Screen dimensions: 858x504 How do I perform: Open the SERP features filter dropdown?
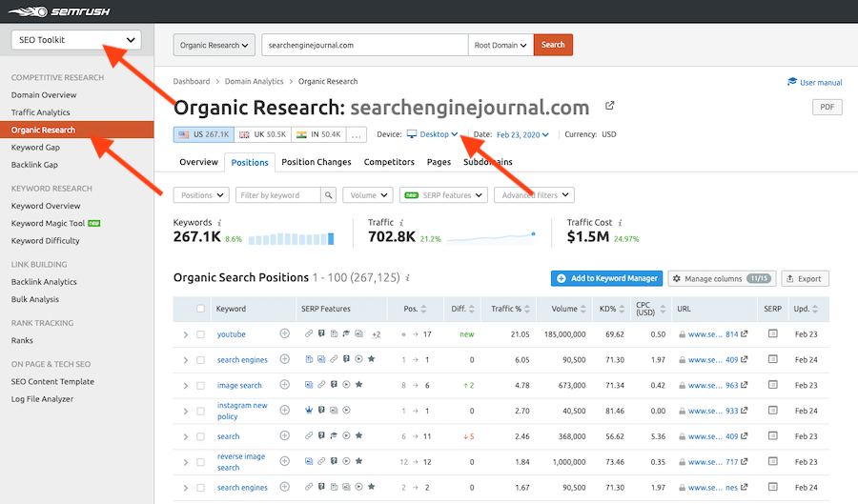pyautogui.click(x=443, y=195)
